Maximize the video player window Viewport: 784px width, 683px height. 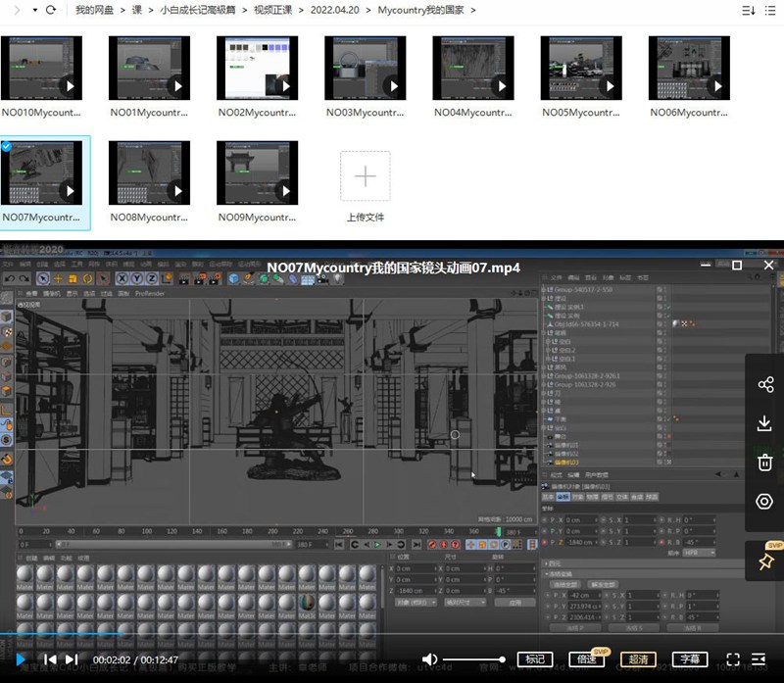pyautogui.click(x=737, y=265)
